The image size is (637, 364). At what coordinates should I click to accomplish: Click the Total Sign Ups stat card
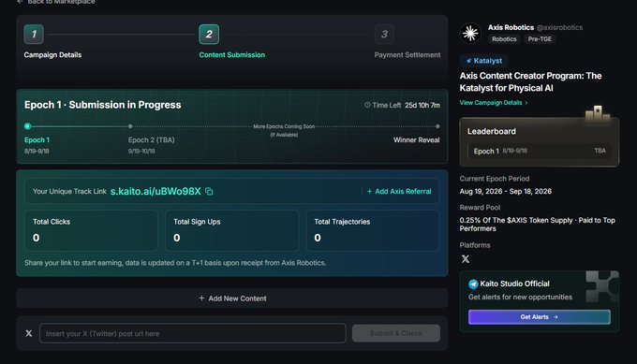point(232,230)
